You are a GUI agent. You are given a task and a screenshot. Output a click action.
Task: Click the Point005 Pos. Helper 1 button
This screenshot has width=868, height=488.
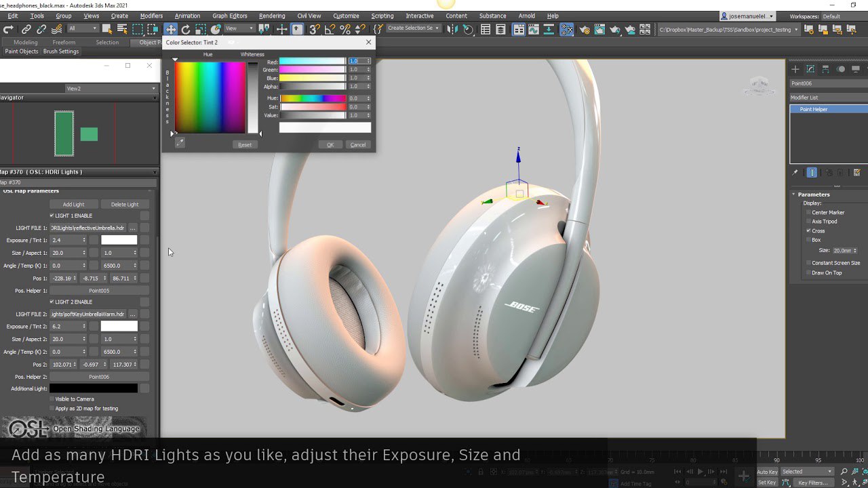tap(99, 290)
